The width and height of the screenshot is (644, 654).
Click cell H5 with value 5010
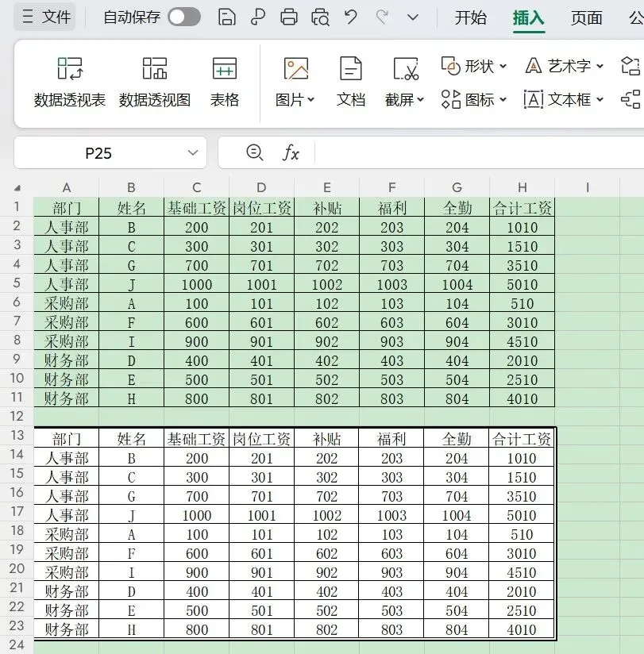click(x=523, y=283)
